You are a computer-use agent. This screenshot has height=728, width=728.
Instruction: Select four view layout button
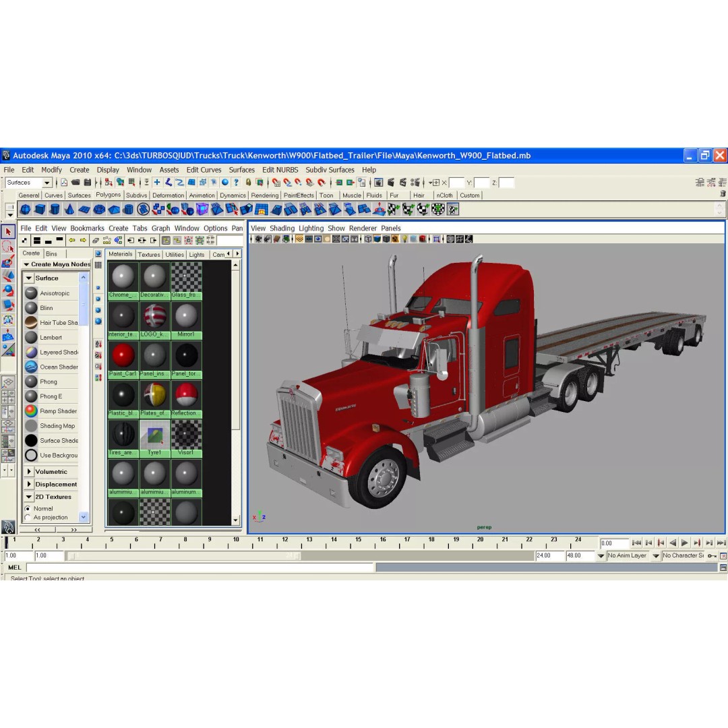pos(8,397)
